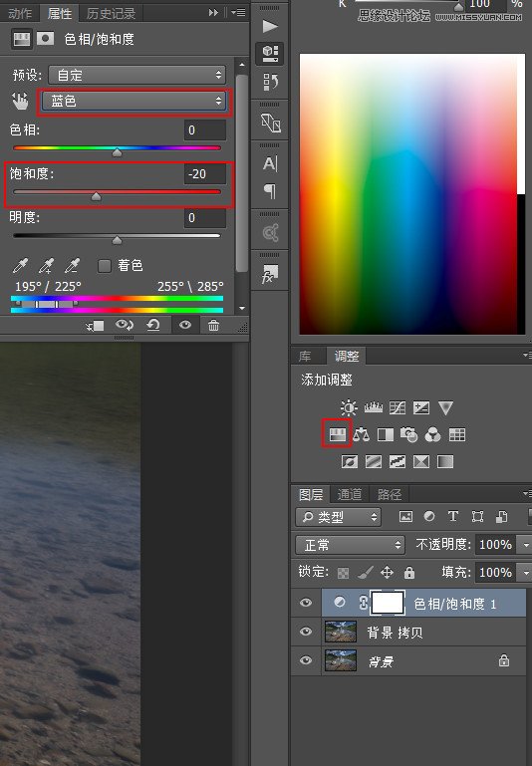532x766 pixels.
Task: Add Exposure adjustment
Action: [421, 407]
